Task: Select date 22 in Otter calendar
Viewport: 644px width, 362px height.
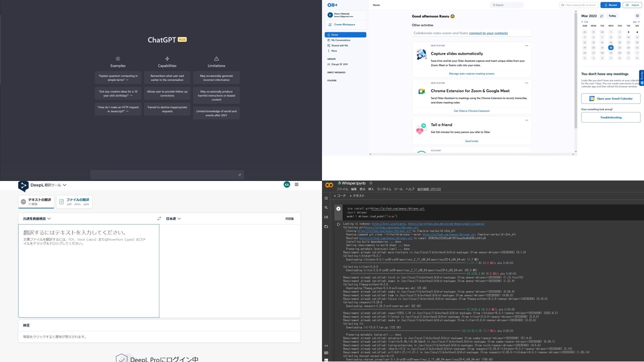Action: [x=611, y=48]
